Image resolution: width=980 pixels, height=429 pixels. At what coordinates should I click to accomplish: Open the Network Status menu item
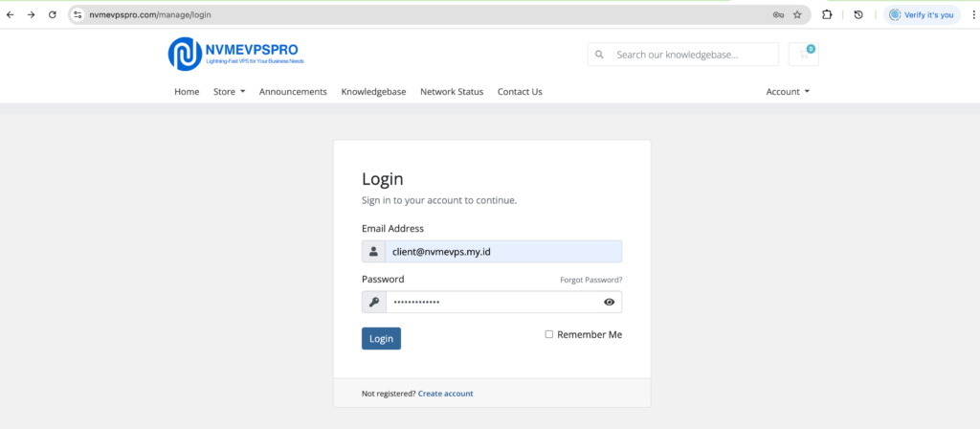(452, 92)
